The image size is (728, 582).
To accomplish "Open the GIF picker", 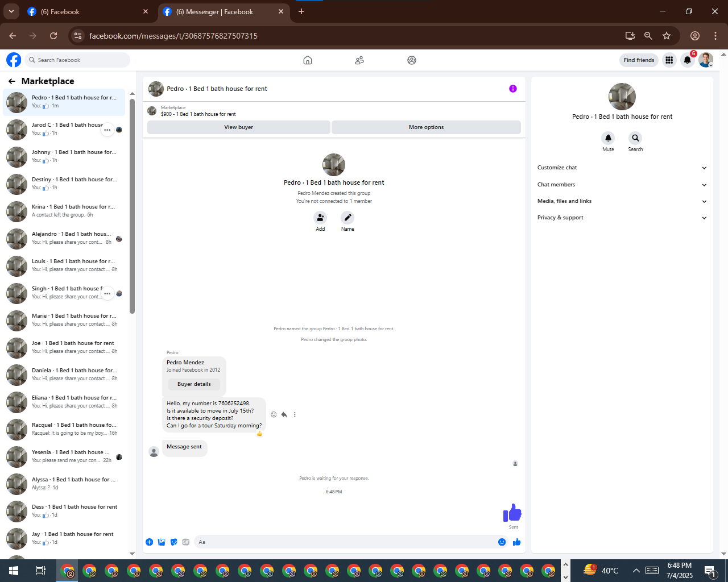I will [185, 542].
